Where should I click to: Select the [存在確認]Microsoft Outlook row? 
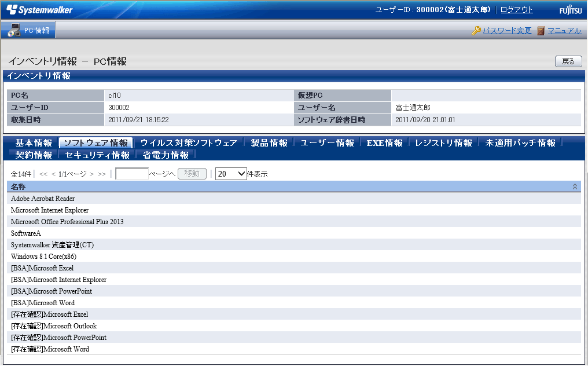tap(294, 326)
